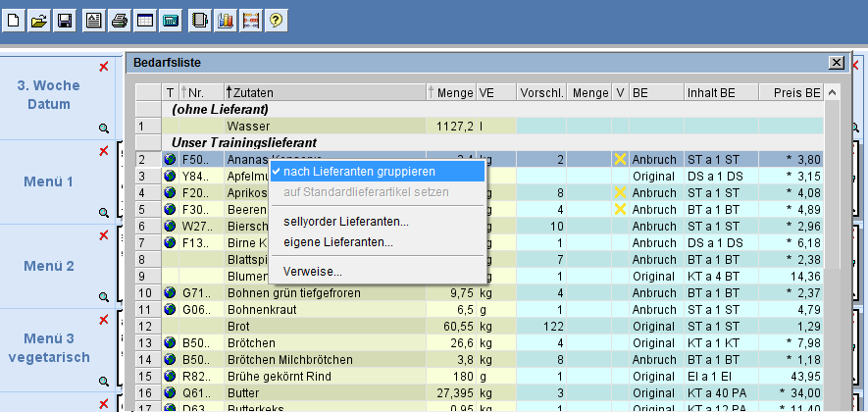Save with the floppy disk icon
Screen dimensions: 868x412
click(64, 20)
